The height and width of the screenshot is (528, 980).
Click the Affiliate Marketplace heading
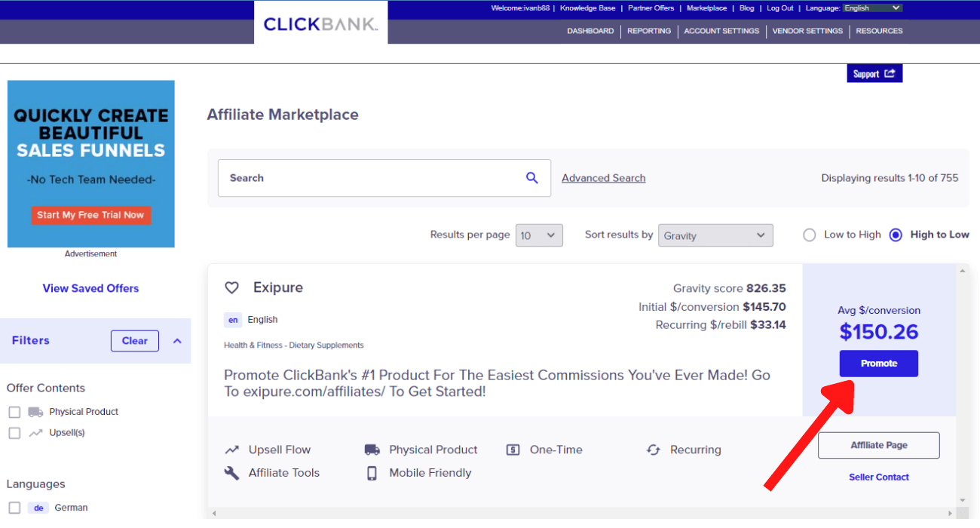click(x=283, y=115)
